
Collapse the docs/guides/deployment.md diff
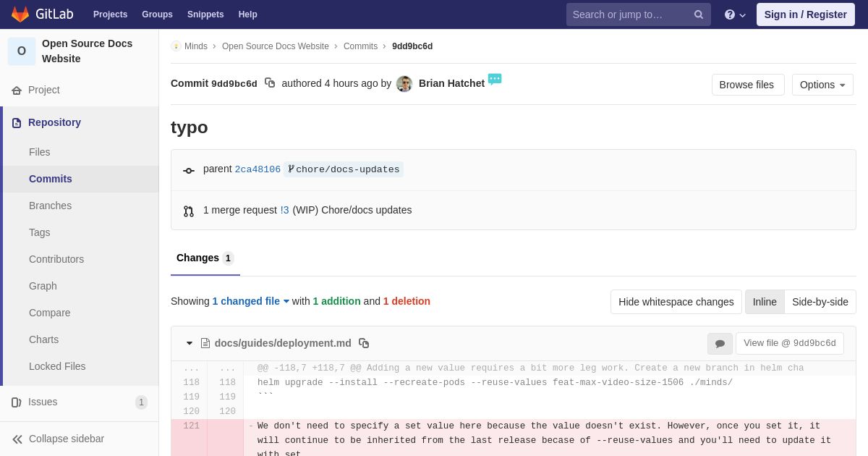190,343
